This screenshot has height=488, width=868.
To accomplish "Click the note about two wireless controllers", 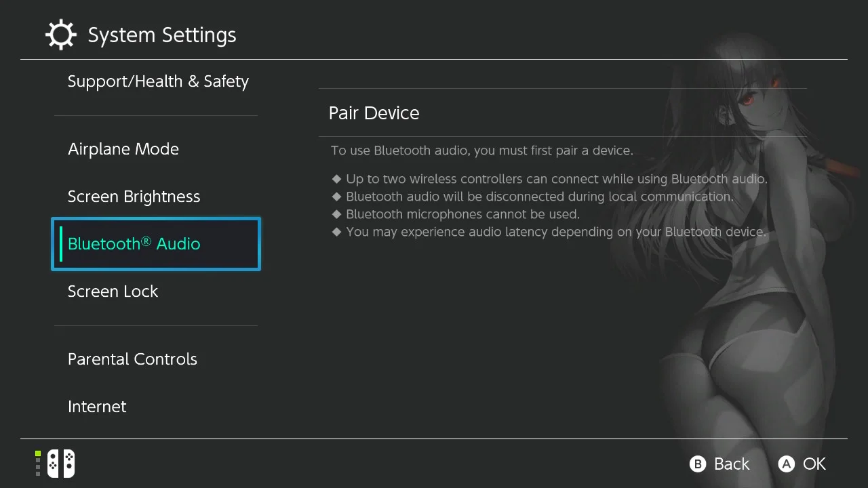I will pos(557,179).
